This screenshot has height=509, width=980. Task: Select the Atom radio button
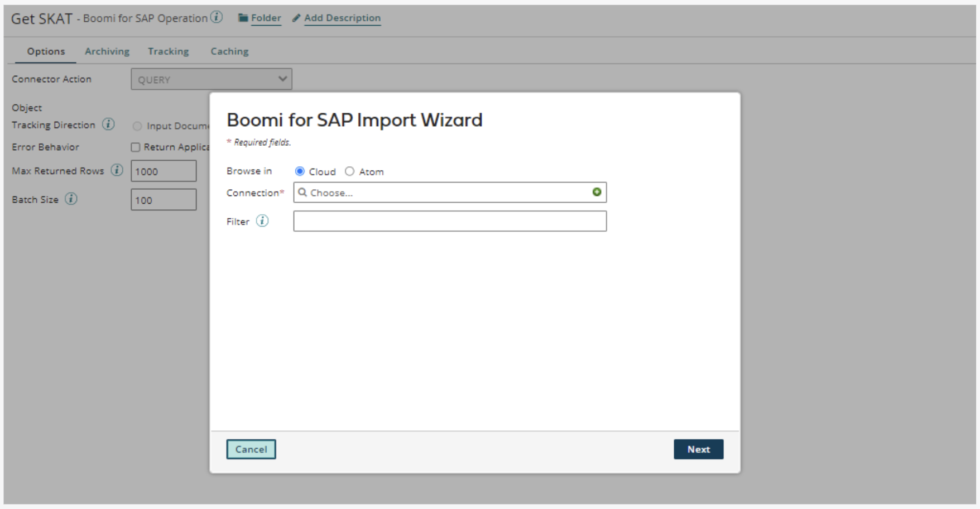point(349,171)
